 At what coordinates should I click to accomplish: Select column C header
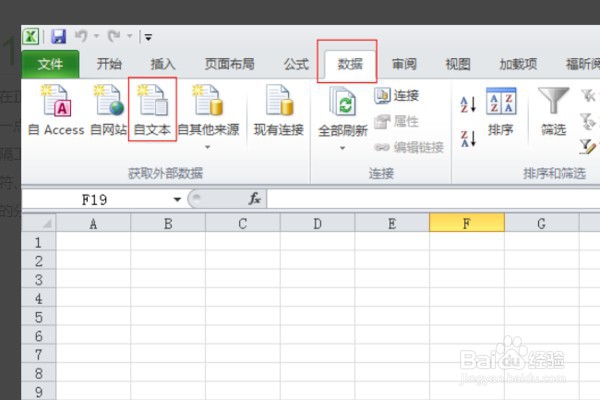pos(243,224)
